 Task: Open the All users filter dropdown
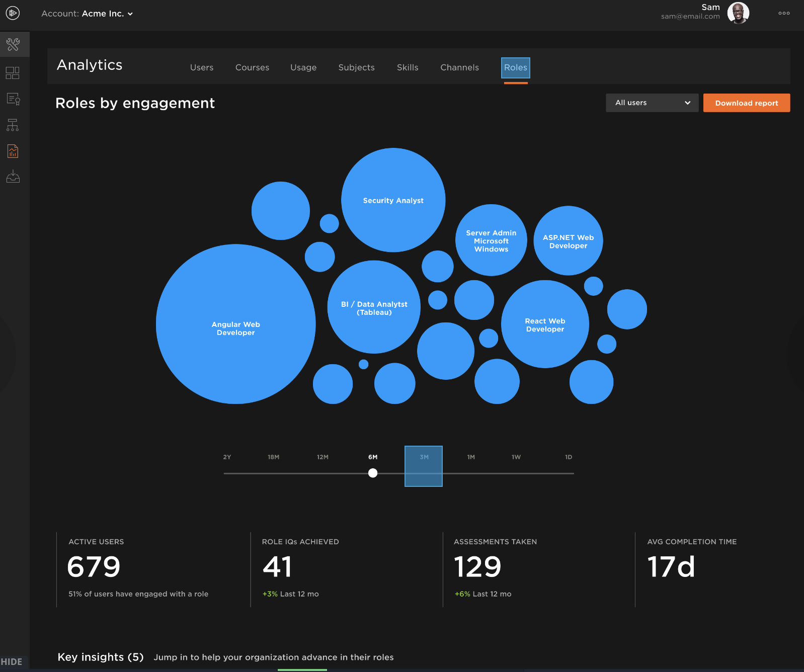[652, 103]
